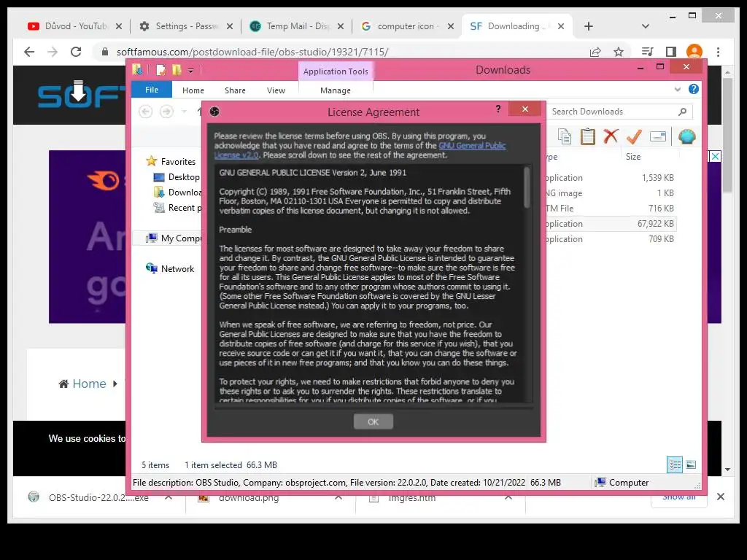747x560 pixels.
Task: Open the View ribbon tab
Action: 276,90
